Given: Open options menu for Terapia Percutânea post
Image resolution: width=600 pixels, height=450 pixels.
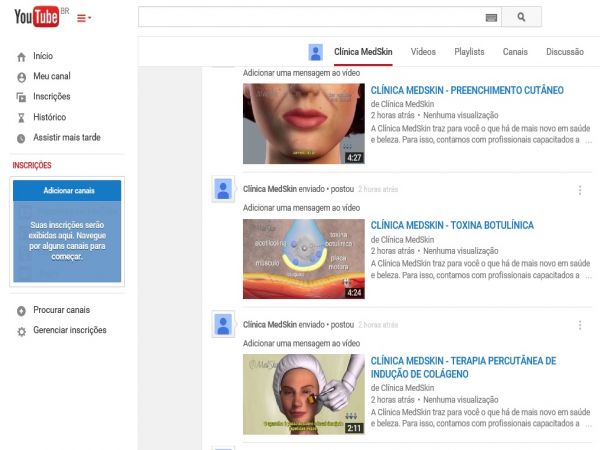Looking at the screenshot, I should pos(580,325).
